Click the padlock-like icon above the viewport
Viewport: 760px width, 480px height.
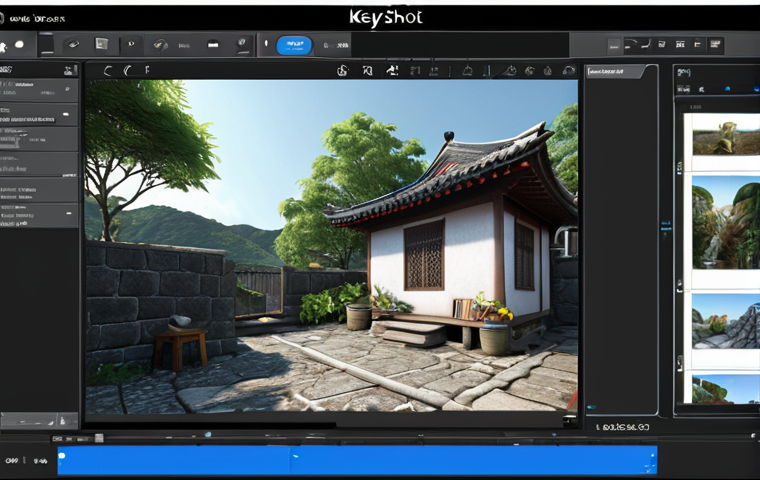coord(343,71)
